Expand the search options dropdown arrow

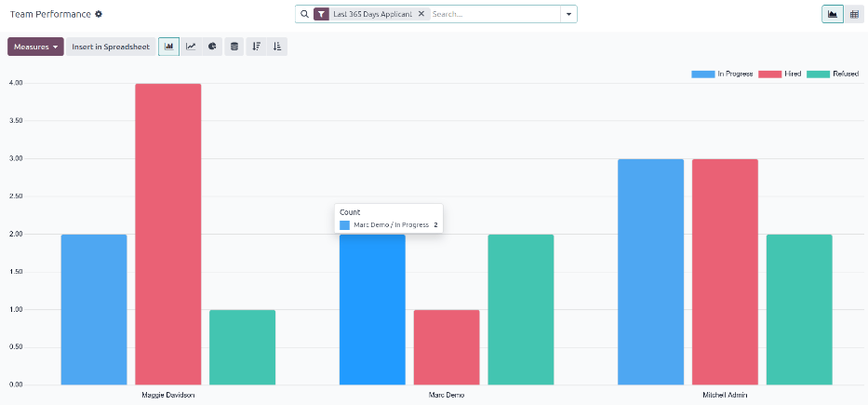[568, 14]
